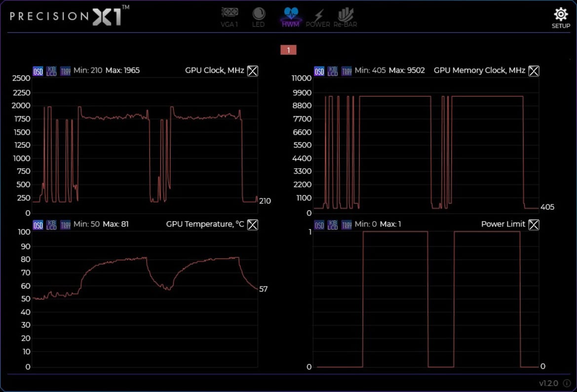The width and height of the screenshot is (577, 392).
Task: Click the Min: 0 Power Limit value
Action: (x=366, y=224)
